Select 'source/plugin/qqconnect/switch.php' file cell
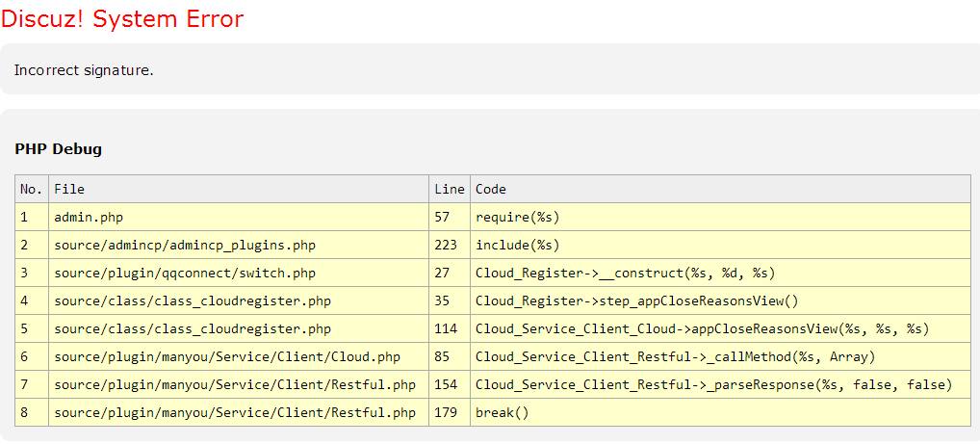The height and width of the screenshot is (444, 980). click(239, 273)
